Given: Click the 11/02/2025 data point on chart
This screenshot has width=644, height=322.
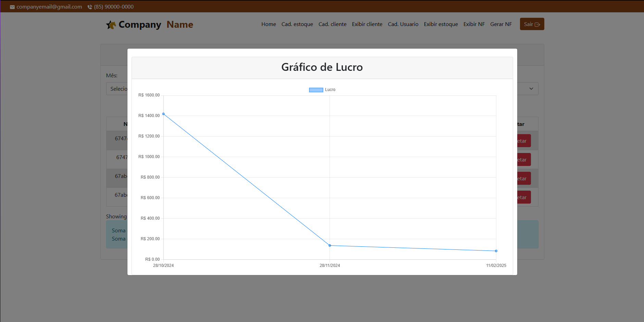Looking at the screenshot, I should click(496, 251).
